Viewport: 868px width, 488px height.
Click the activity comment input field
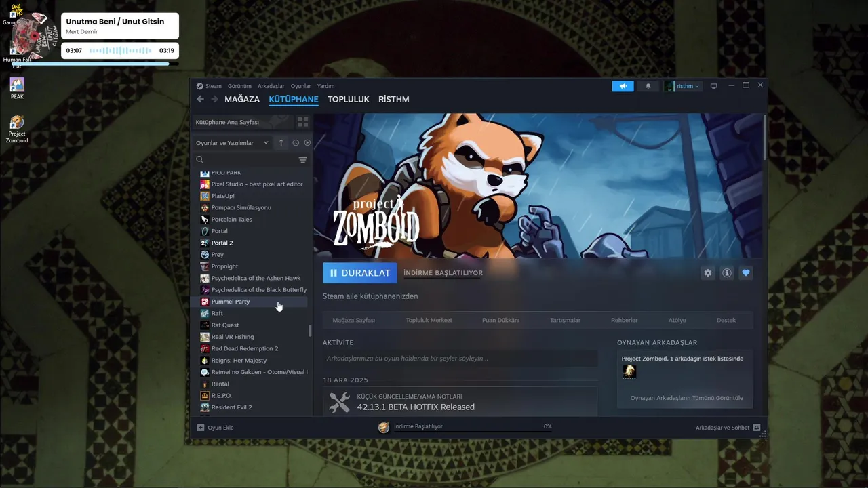[460, 358]
